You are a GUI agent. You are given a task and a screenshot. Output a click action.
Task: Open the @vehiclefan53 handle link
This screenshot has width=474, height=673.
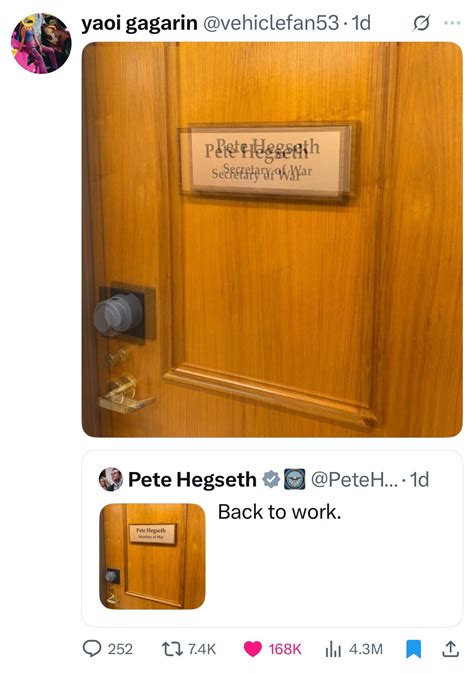tap(270, 23)
